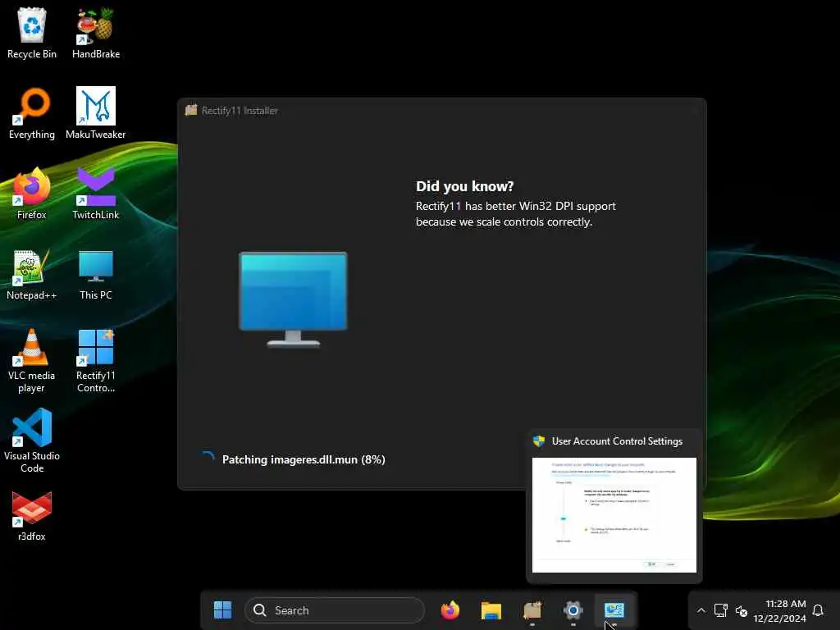Click the Win32 DPI support tip text
Viewport: 840px width, 630px height.
pos(516,214)
